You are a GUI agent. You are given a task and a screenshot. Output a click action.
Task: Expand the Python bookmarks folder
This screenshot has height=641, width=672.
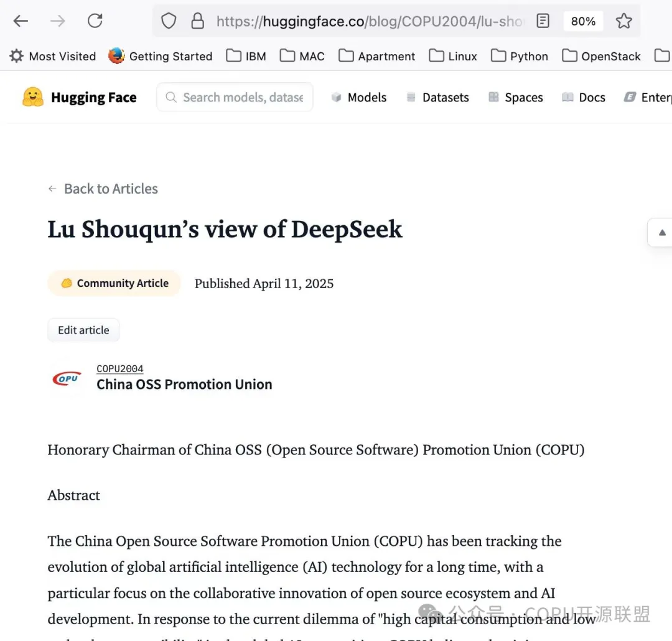[x=520, y=56]
